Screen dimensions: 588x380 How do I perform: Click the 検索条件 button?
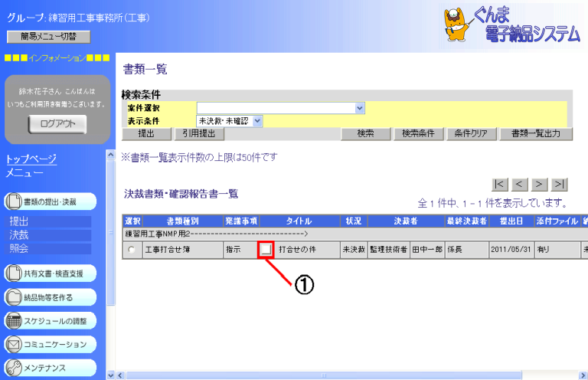tap(419, 133)
